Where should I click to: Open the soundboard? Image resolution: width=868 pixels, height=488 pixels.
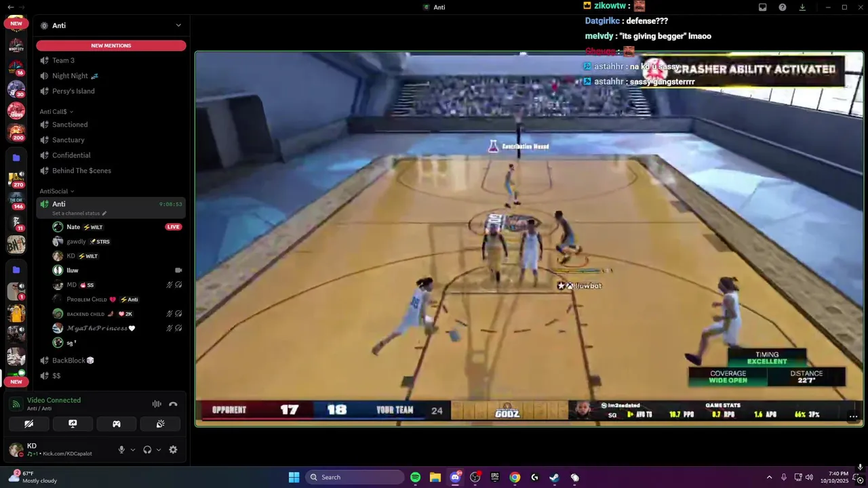click(x=160, y=424)
